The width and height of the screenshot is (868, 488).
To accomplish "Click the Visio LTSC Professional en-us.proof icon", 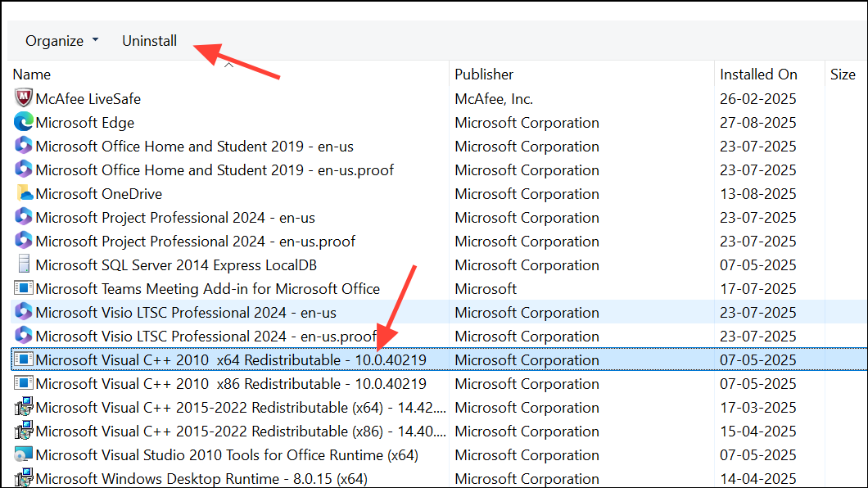I will click(23, 335).
